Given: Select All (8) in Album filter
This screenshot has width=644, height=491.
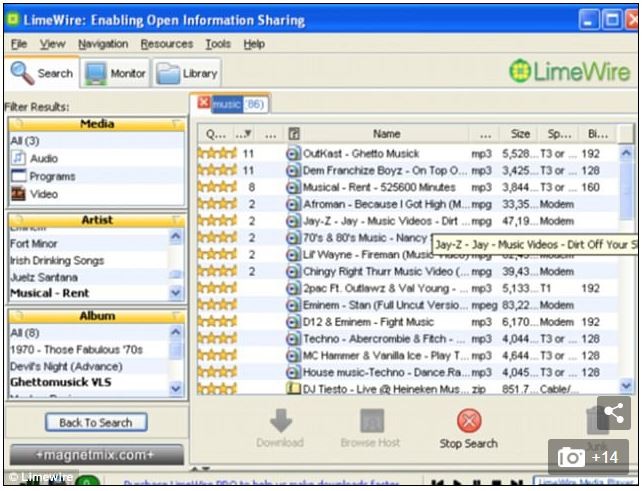Looking at the screenshot, I should pyautogui.click(x=25, y=333).
